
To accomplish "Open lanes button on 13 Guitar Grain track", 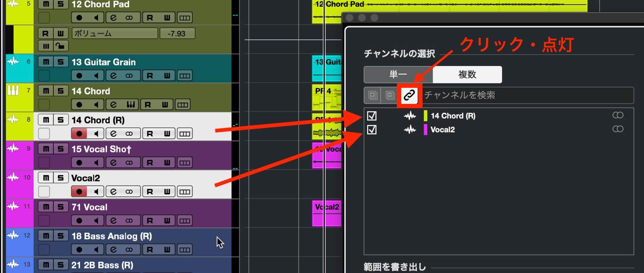I will 184,76.
